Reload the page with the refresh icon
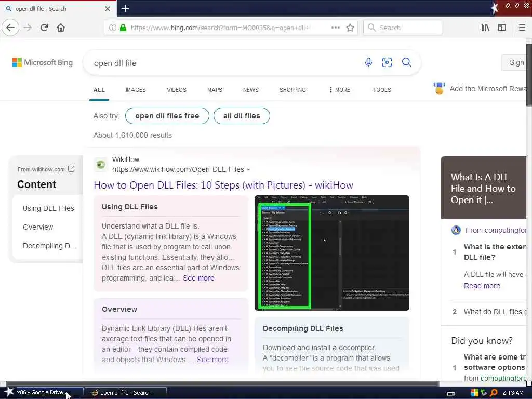 tap(44, 28)
